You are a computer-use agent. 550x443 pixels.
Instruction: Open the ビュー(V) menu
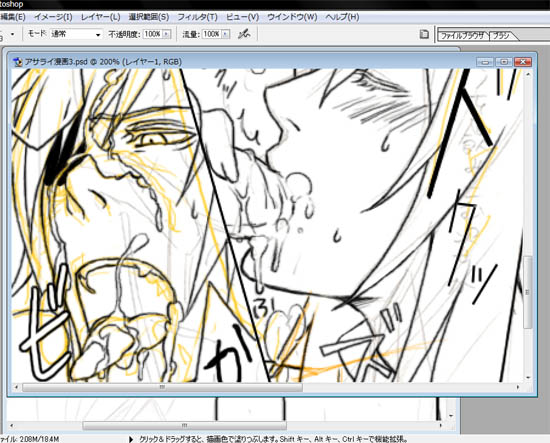point(242,17)
